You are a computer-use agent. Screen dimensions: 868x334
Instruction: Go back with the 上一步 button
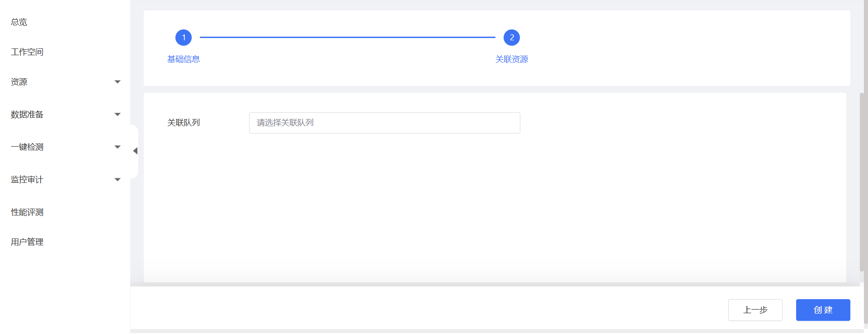tap(755, 310)
